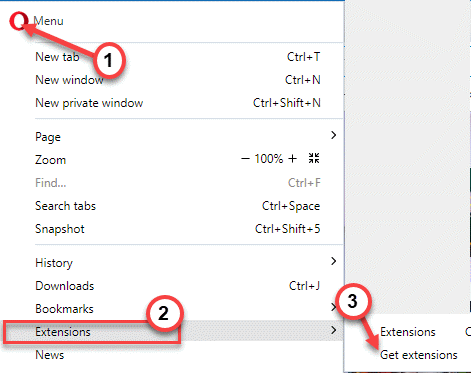471x373 pixels.
Task: Open the Bookmarks submenu arrow
Action: 333,307
